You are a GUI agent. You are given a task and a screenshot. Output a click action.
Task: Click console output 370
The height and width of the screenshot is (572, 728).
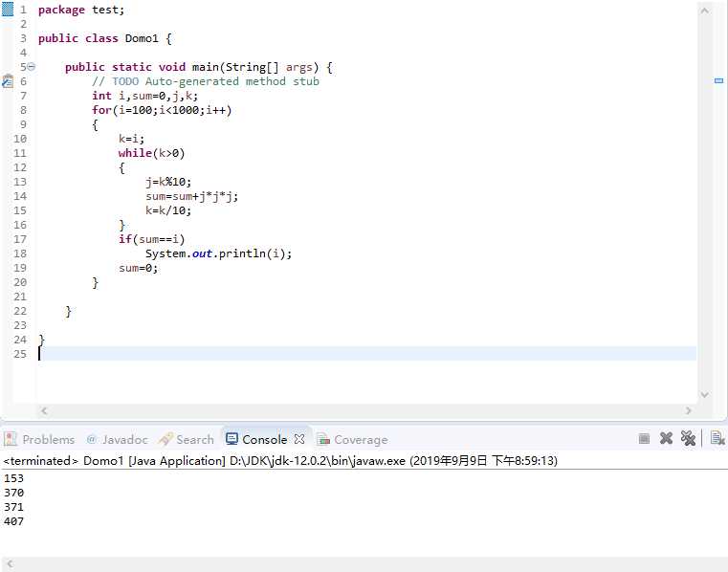(x=13, y=493)
